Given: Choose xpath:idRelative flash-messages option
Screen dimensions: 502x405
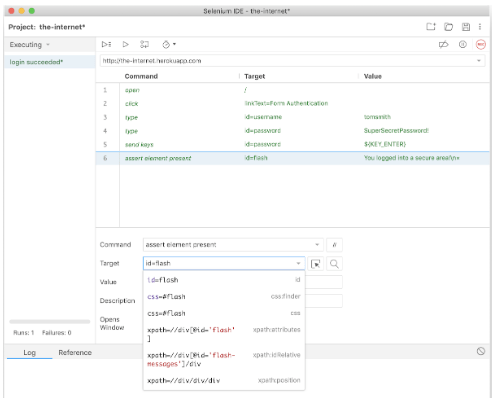Looking at the screenshot, I should click(x=224, y=359).
